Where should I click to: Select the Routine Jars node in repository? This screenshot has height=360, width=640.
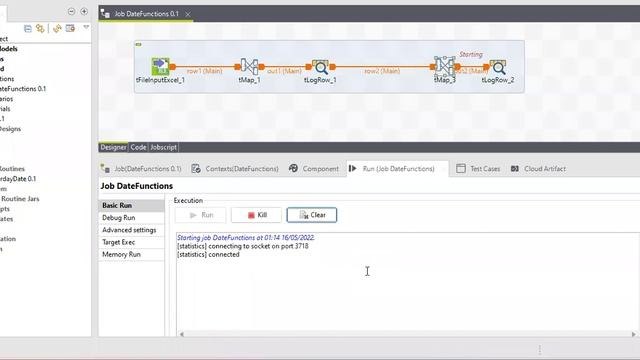tap(20, 199)
